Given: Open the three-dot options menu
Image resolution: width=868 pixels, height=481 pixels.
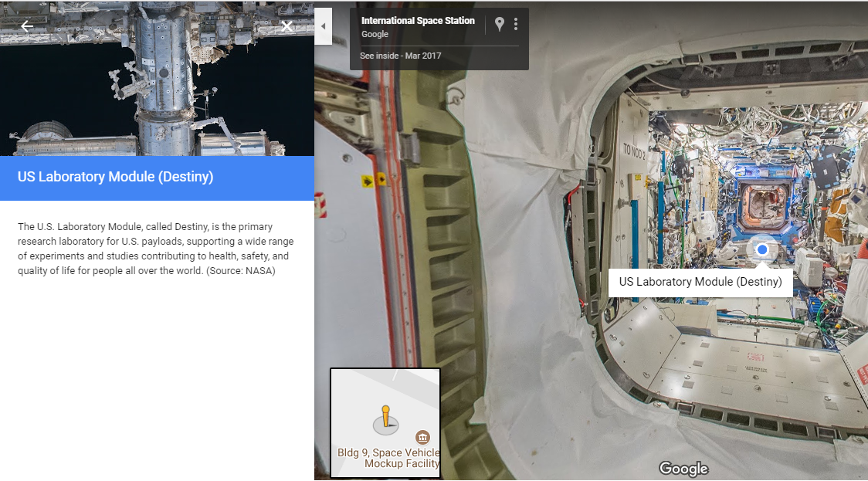Looking at the screenshot, I should click(516, 24).
